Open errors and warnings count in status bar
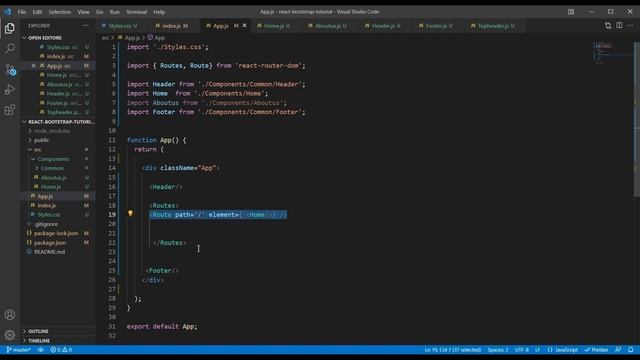Image resolution: width=640 pixels, height=360 pixels. [61, 350]
